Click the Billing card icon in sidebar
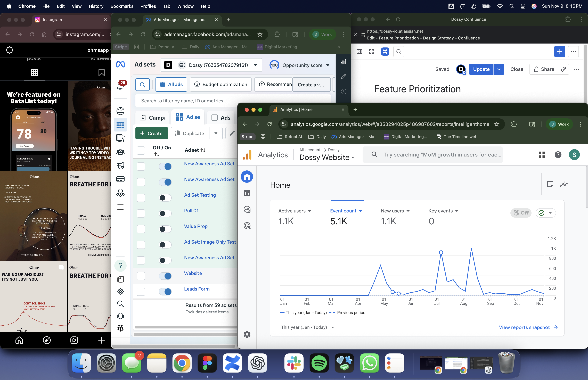Screen dimensions: 588x380 [120, 179]
